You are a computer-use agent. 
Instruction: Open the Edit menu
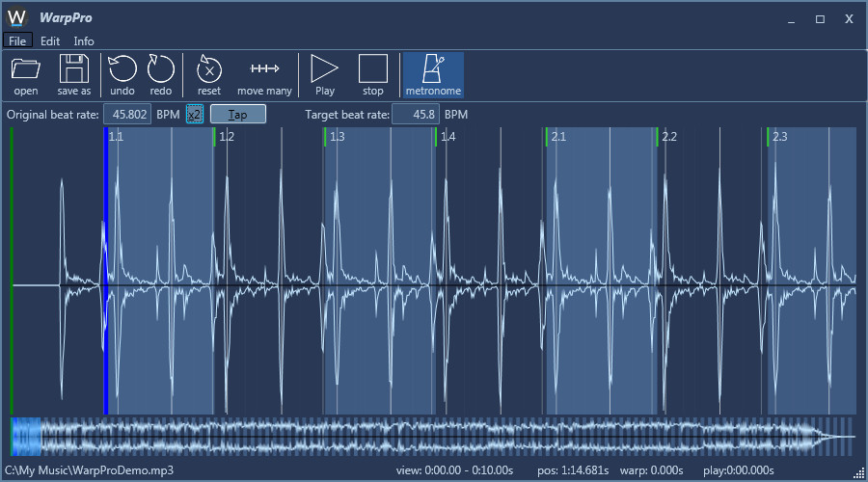coord(50,40)
